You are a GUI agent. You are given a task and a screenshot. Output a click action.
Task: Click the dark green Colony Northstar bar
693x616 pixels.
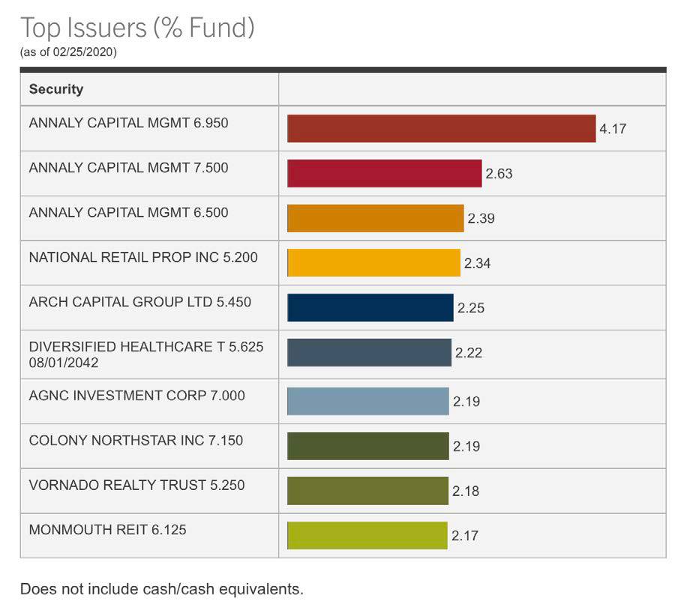(367, 446)
